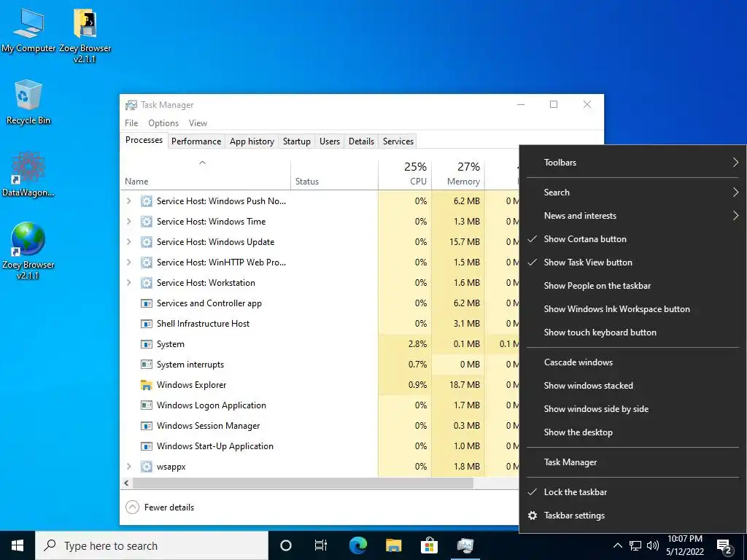The height and width of the screenshot is (560, 747).
Task: Open Task View from the taskbar
Action: pyautogui.click(x=321, y=545)
